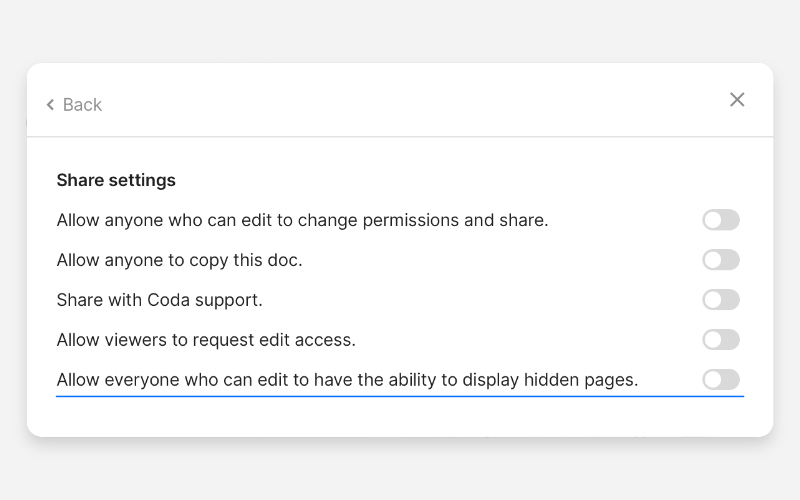Click blank dialog space below the hidden pages row
The width and height of the screenshot is (800, 500).
(400, 416)
